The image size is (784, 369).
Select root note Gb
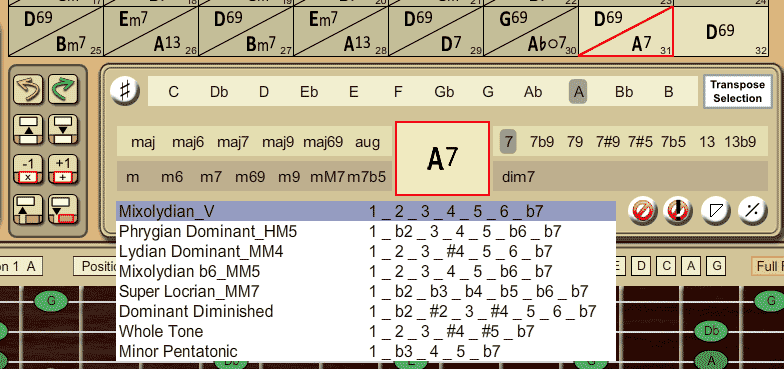(444, 92)
